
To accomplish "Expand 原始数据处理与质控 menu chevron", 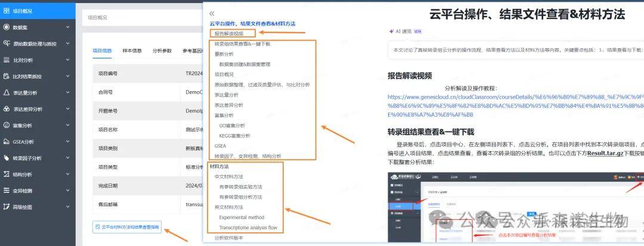I will [x=67, y=43].
